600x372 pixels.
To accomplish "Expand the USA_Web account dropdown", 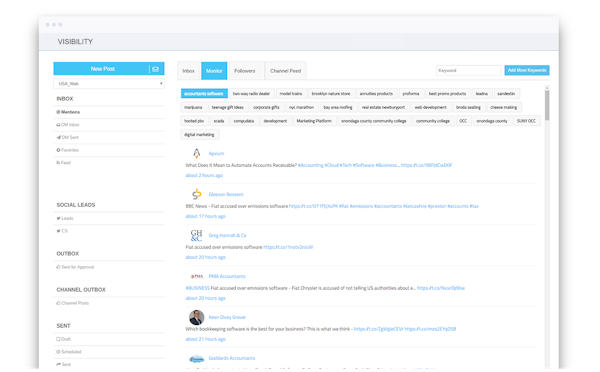I will (x=109, y=83).
